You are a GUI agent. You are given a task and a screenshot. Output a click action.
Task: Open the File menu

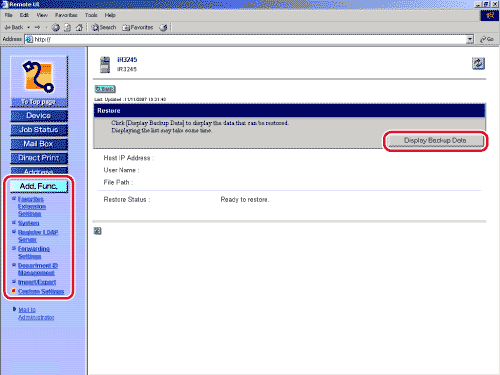[x=9, y=15]
